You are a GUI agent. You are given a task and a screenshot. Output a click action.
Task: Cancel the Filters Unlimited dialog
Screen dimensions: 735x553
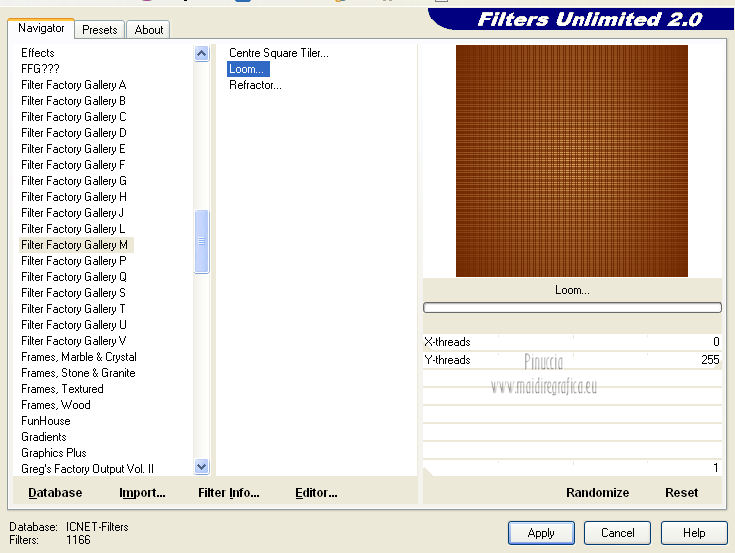[617, 533]
